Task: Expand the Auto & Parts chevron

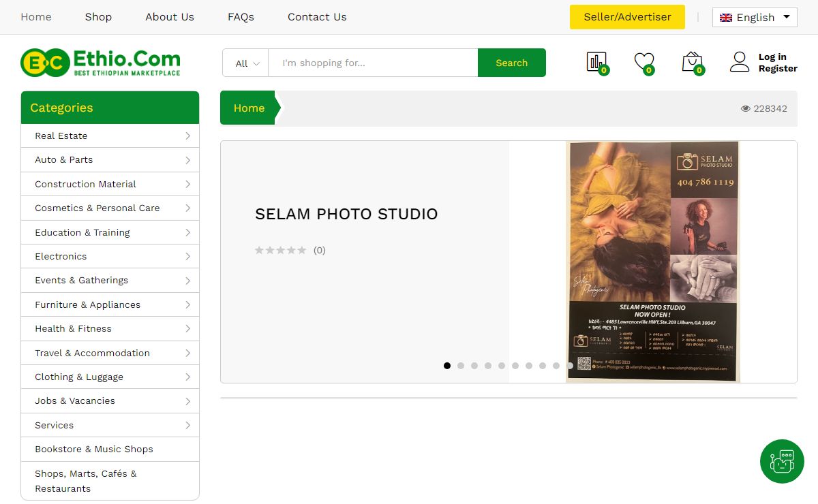Action: (x=187, y=160)
